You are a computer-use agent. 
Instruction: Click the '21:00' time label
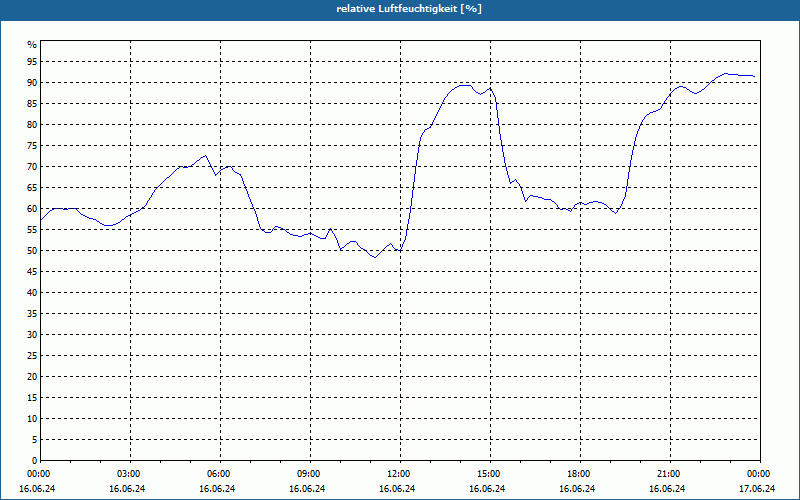click(x=670, y=474)
